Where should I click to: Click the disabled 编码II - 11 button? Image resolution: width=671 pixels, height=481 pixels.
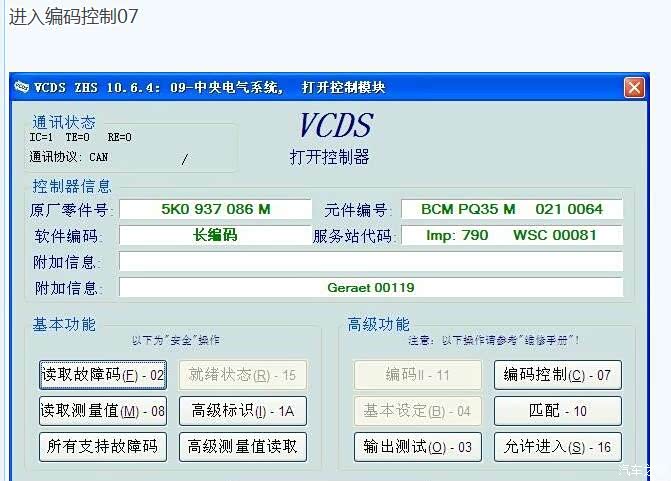click(418, 375)
